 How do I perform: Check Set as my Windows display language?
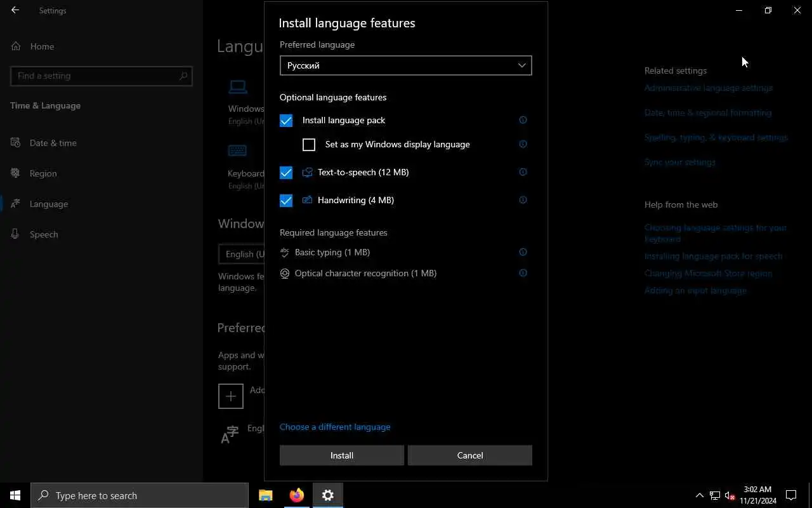tap(309, 145)
